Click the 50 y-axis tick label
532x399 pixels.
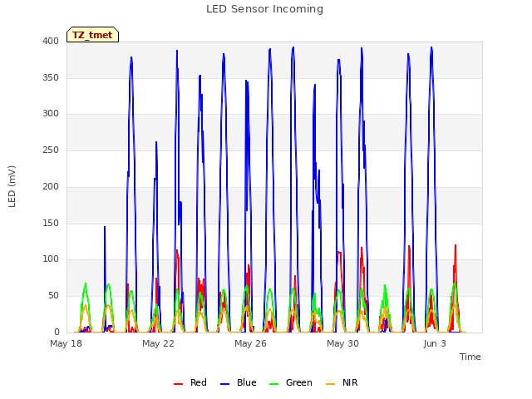coord(53,296)
